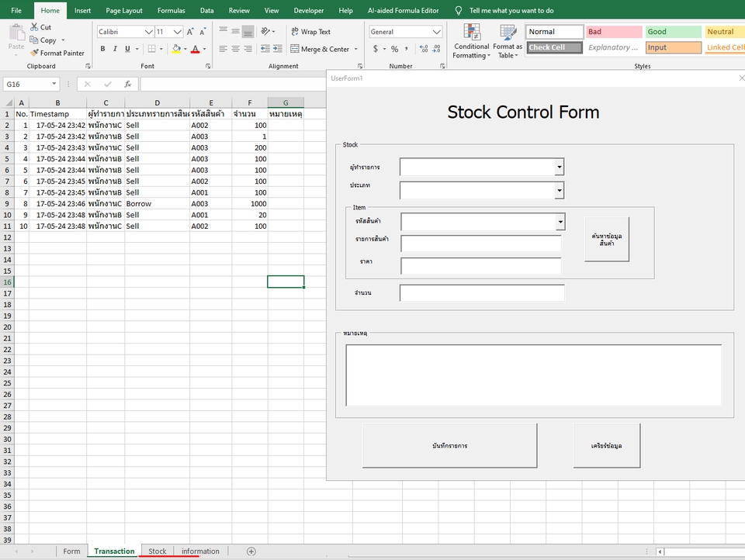
Task: Open the Formulas ribbon tab
Action: [171, 10]
